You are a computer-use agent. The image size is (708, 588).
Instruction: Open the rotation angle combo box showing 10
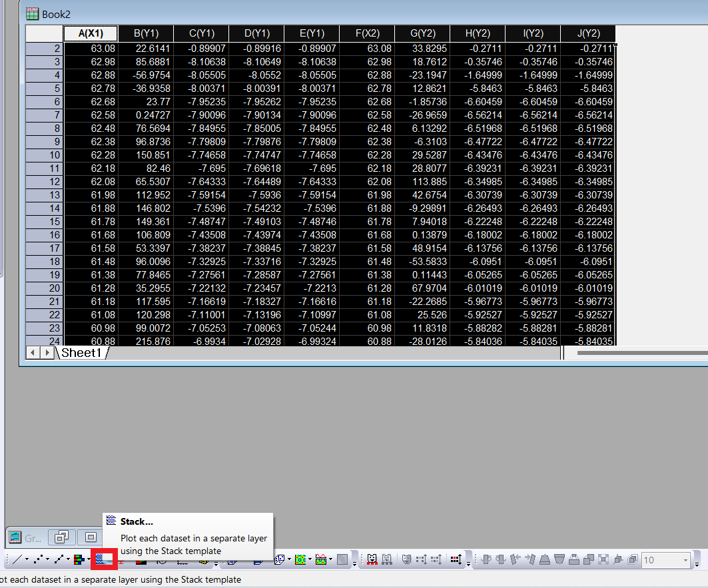coord(666,560)
